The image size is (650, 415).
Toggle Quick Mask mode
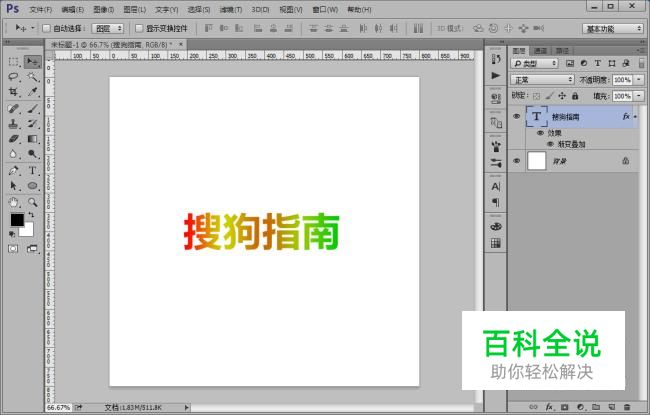tap(13, 249)
